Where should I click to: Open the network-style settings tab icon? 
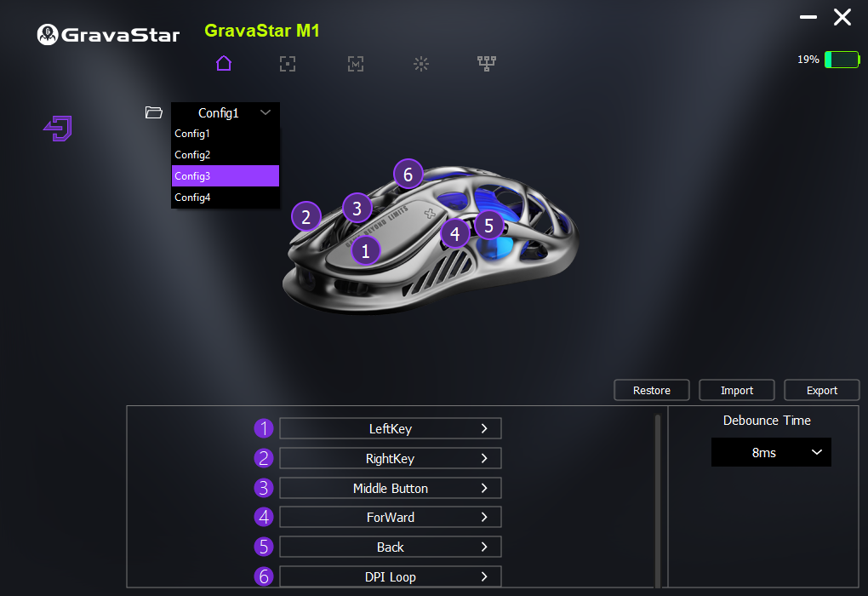click(x=487, y=64)
